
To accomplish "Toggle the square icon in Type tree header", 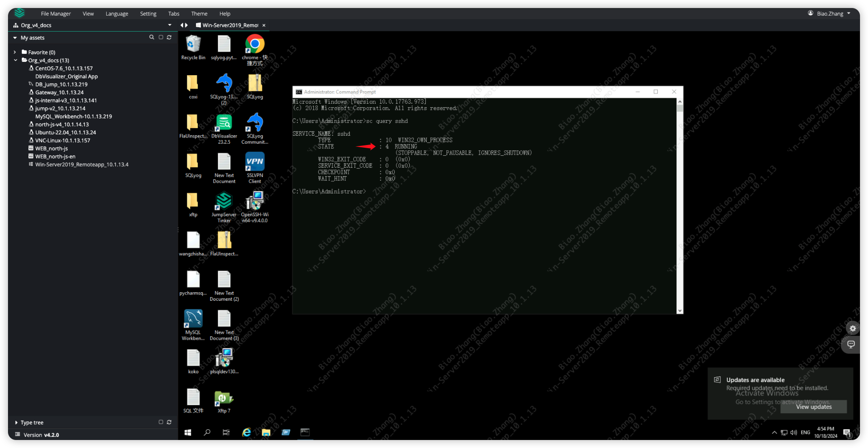I will pos(161,422).
